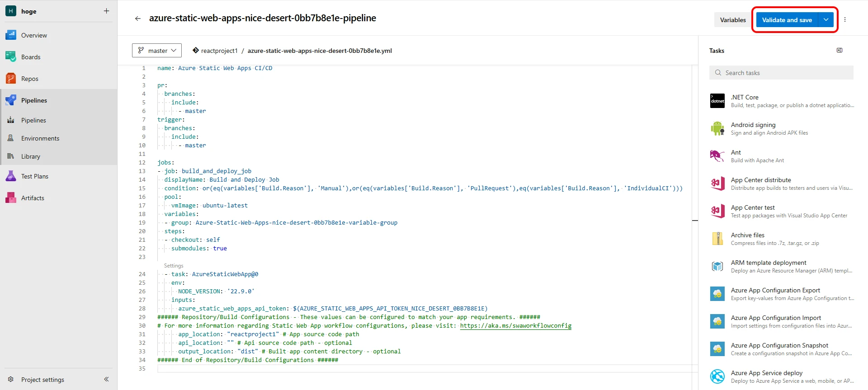
Task: Go to Environments under Pipelines
Action: tap(40, 138)
